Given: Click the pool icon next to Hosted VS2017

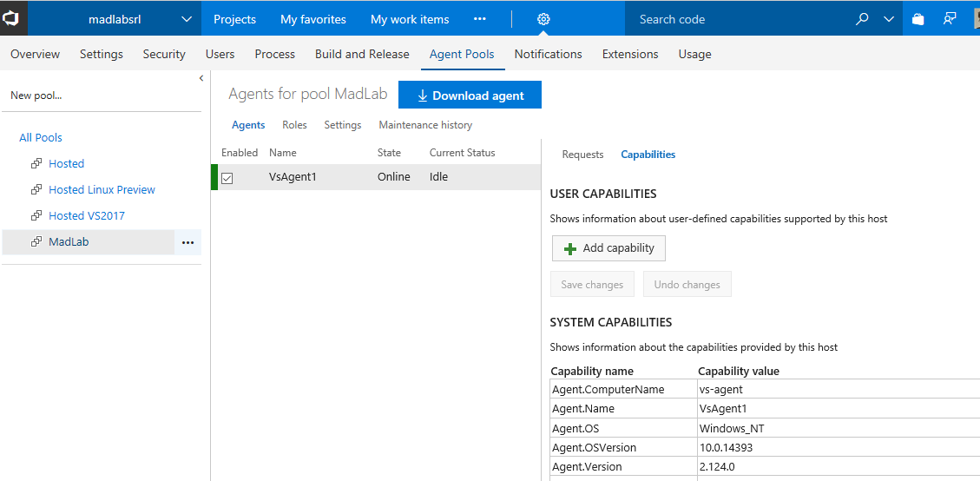Looking at the screenshot, I should pos(36,215).
